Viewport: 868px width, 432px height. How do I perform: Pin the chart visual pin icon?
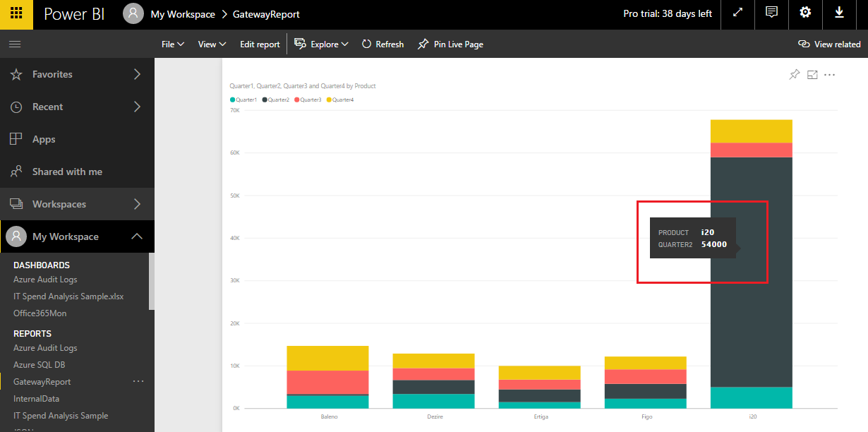[x=795, y=75]
